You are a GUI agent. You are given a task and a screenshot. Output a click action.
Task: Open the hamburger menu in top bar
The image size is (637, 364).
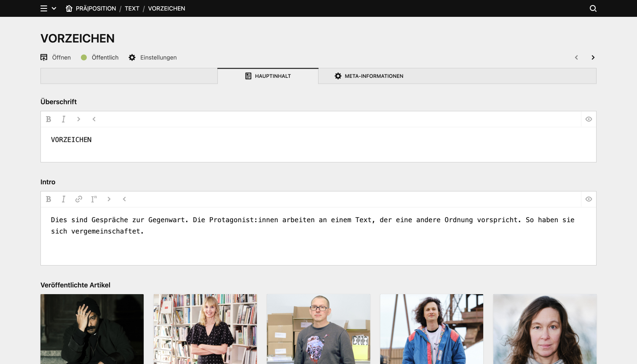(x=44, y=8)
